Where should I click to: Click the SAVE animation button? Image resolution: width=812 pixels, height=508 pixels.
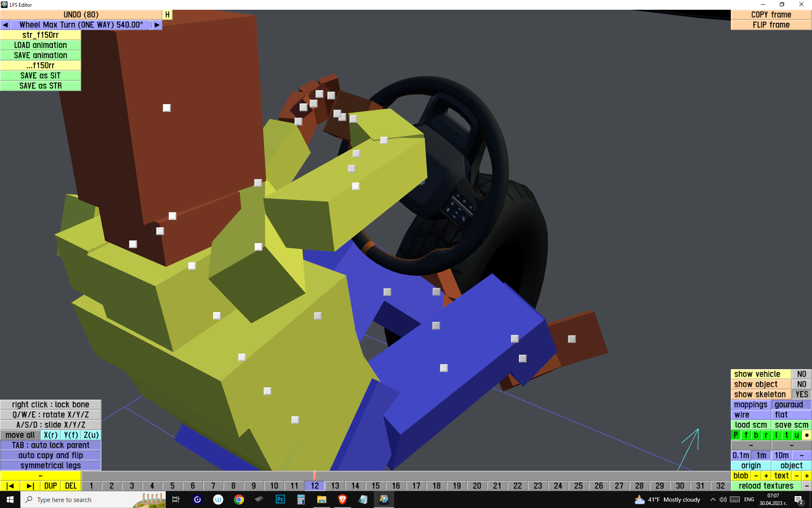click(x=41, y=55)
